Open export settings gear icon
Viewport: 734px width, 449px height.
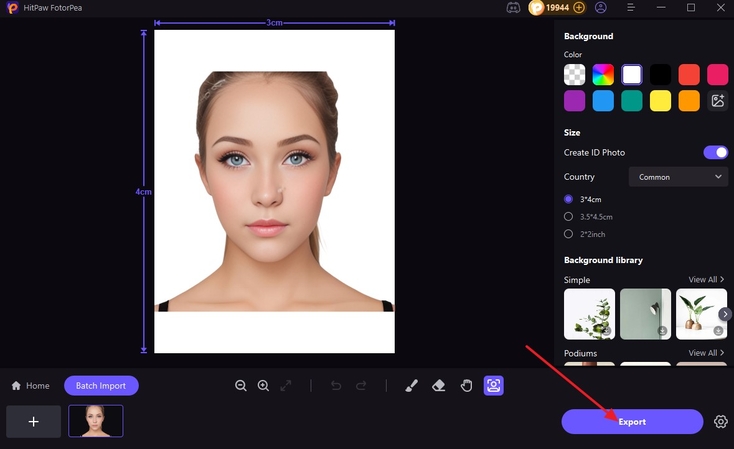point(720,421)
